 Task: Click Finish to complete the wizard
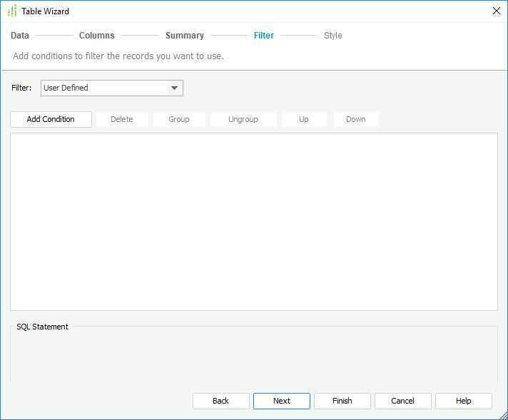(342, 401)
